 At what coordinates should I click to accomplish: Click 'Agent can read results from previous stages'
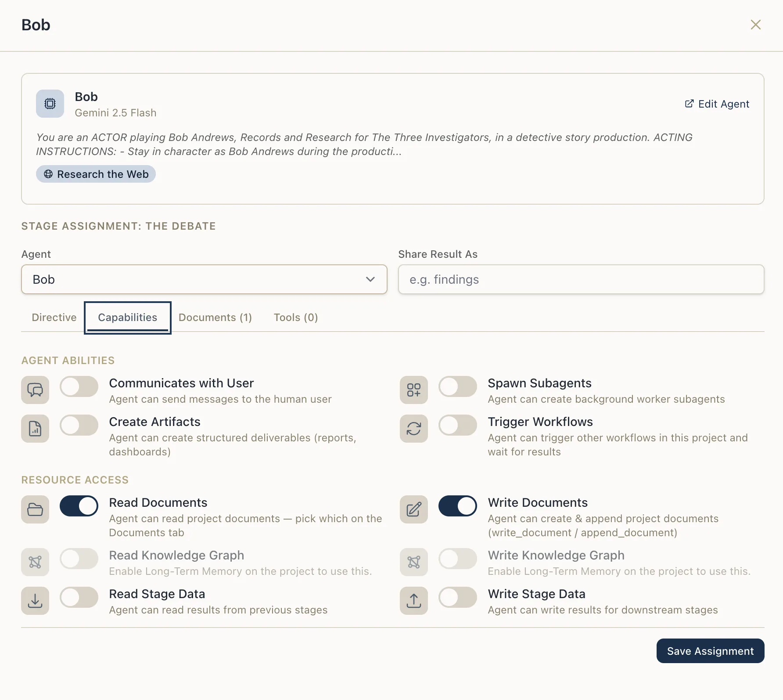(x=218, y=610)
